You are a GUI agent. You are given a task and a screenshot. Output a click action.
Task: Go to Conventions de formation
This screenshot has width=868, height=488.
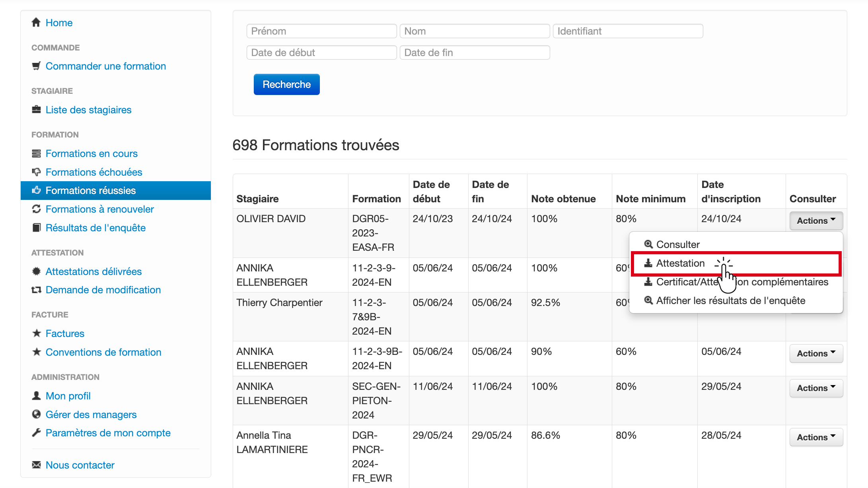[103, 352]
